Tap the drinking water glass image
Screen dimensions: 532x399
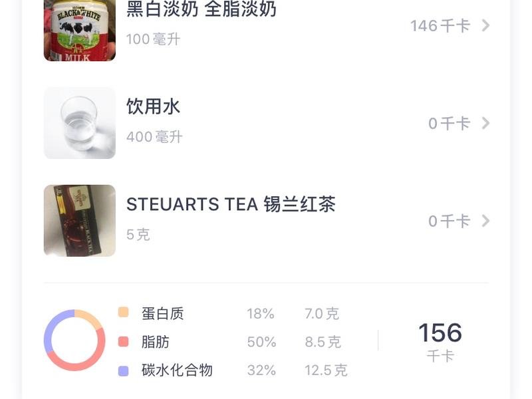point(80,123)
